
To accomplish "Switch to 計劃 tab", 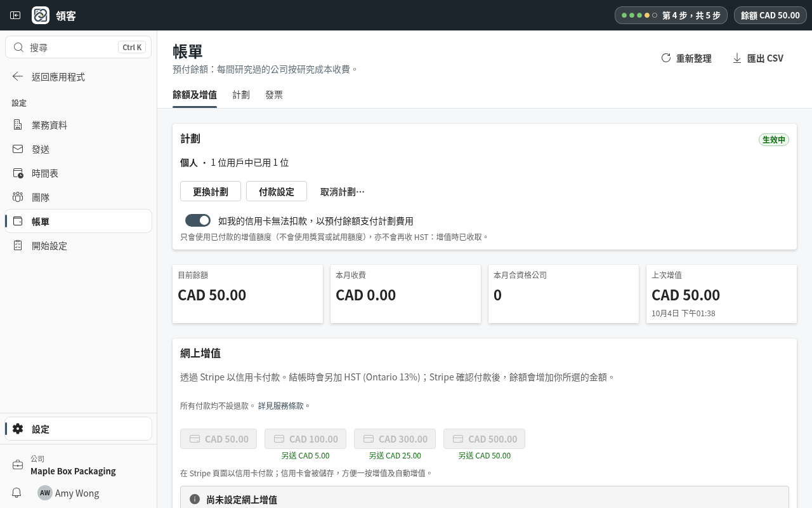I will point(241,95).
